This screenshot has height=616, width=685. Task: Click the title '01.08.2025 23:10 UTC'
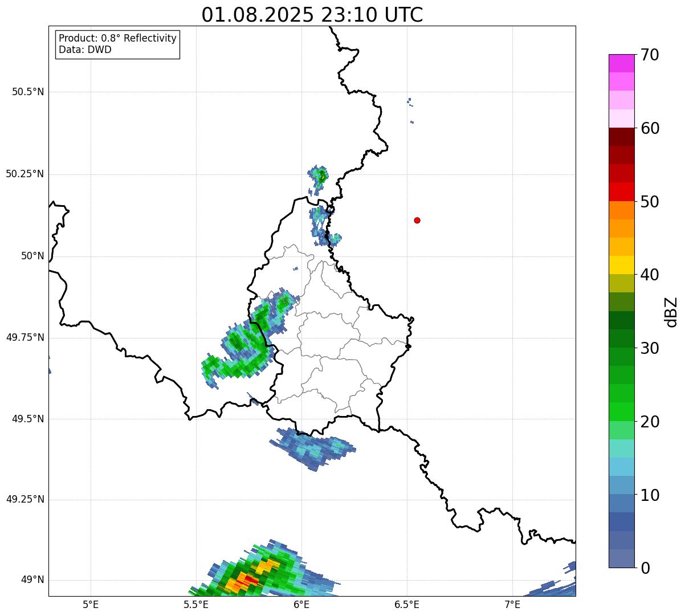tap(312, 15)
